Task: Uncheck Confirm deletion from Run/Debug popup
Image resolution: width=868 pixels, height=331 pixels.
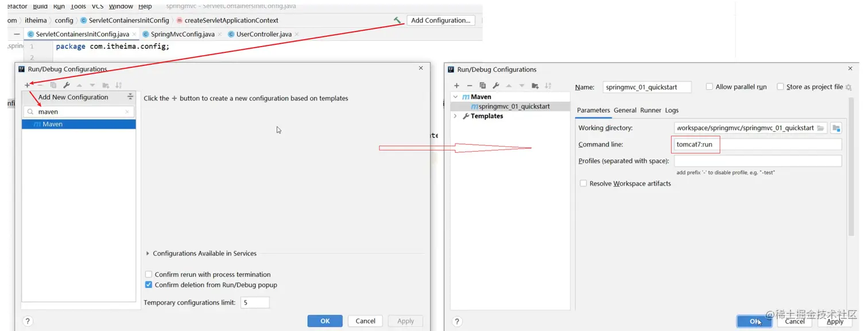Action: (149, 284)
